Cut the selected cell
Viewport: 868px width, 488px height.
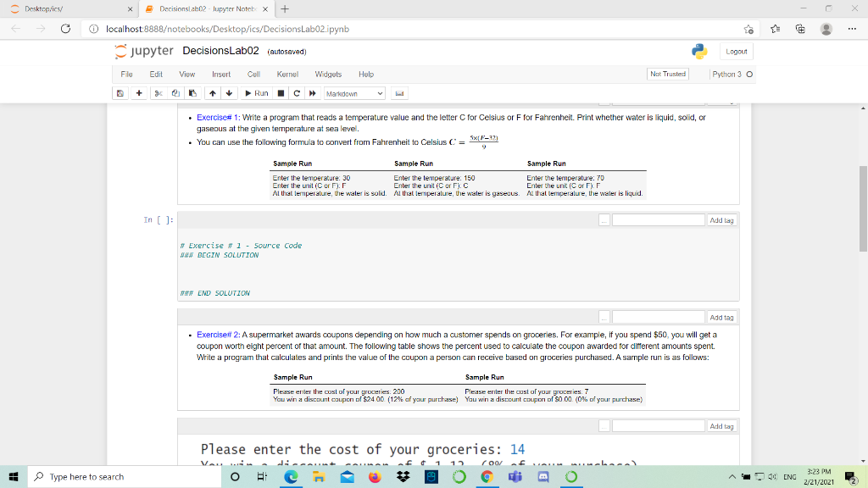tap(159, 93)
